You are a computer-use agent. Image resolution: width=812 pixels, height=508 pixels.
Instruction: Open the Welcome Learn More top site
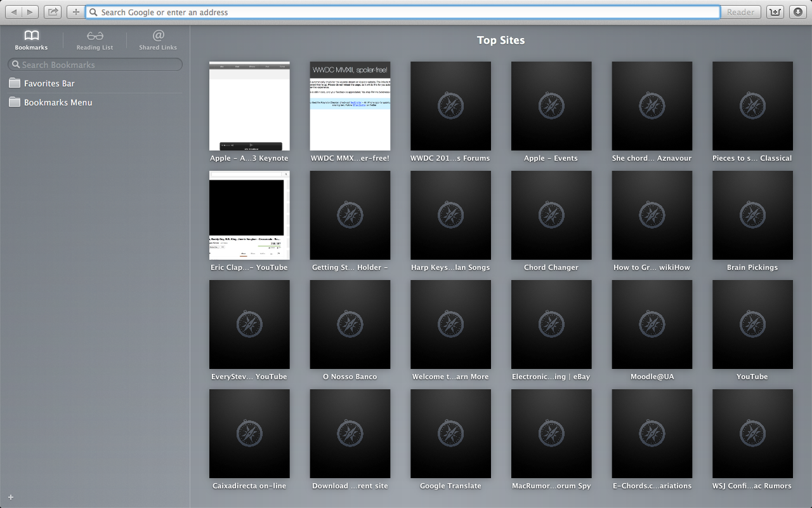pos(450,324)
